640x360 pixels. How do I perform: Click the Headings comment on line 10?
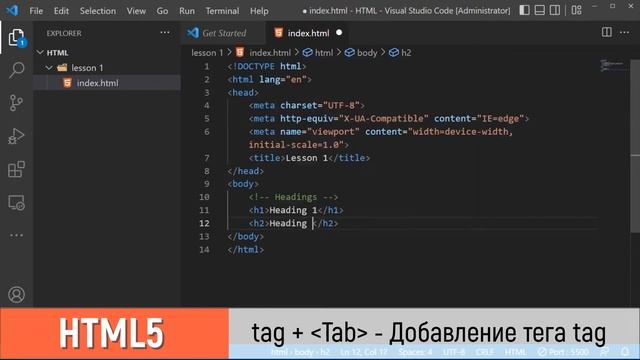point(293,197)
